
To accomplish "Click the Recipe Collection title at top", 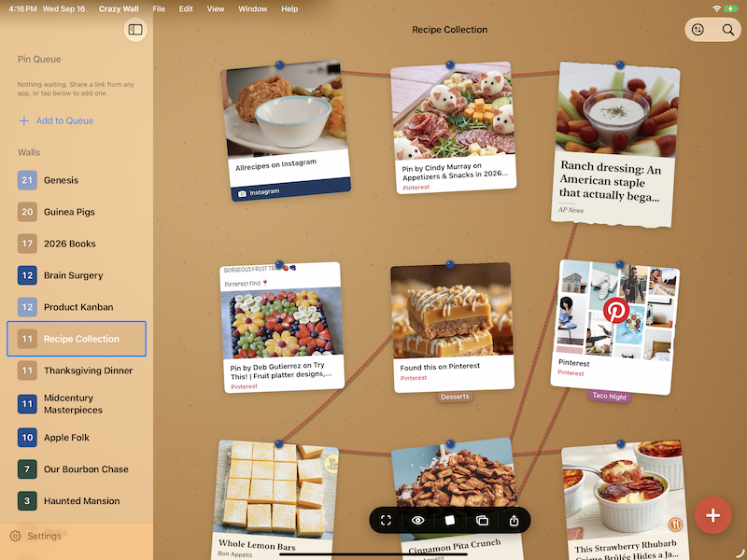I will [x=450, y=30].
